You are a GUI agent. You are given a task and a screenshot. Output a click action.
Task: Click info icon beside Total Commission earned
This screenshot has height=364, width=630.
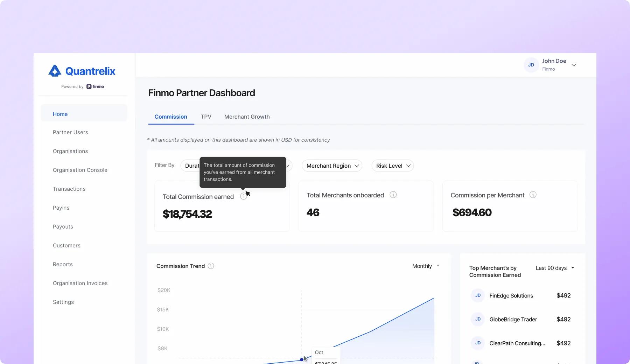tap(243, 196)
